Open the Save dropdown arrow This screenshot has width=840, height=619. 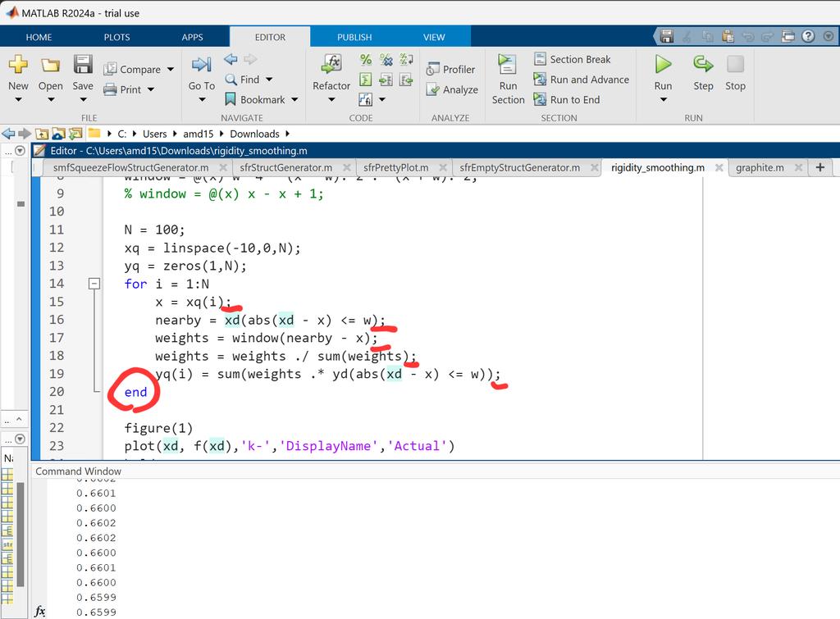click(83, 99)
